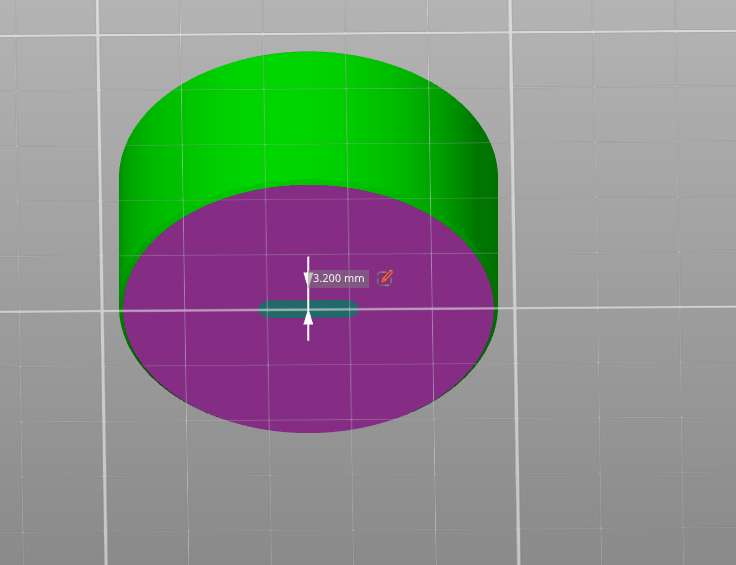The width and height of the screenshot is (736, 565).
Task: Click the orange pencil edit icon
Action: (385, 278)
